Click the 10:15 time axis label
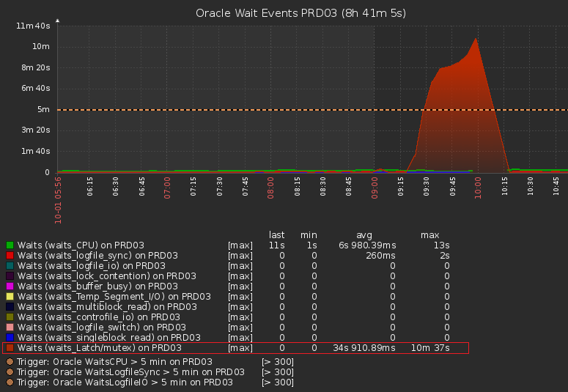Image resolution: width=568 pixels, height=392 pixels. click(505, 186)
